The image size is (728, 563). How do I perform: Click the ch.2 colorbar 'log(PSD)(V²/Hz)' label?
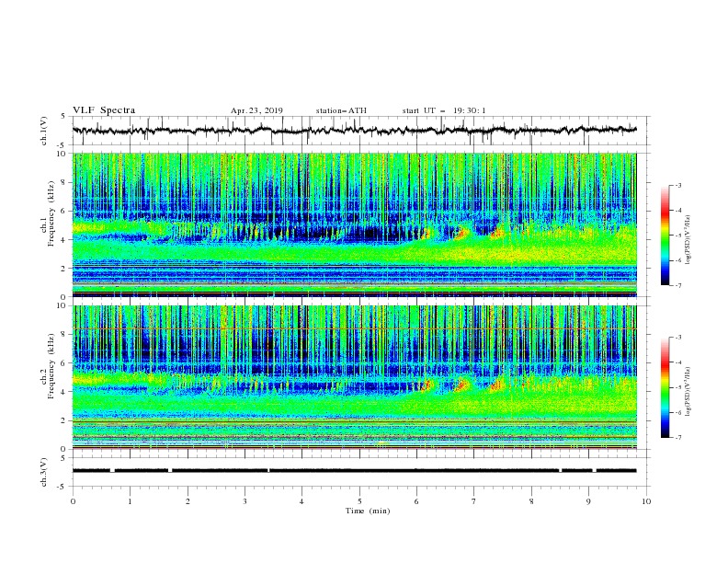[x=688, y=392]
